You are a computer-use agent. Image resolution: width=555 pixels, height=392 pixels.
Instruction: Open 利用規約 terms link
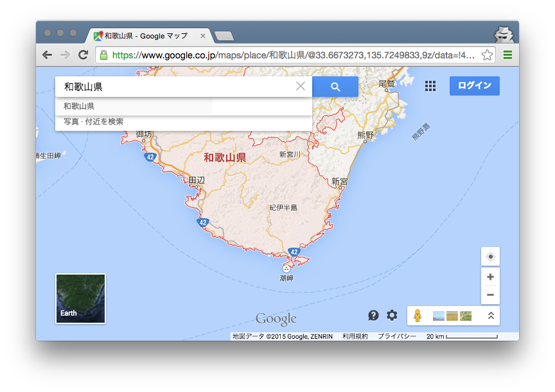pyautogui.click(x=355, y=337)
